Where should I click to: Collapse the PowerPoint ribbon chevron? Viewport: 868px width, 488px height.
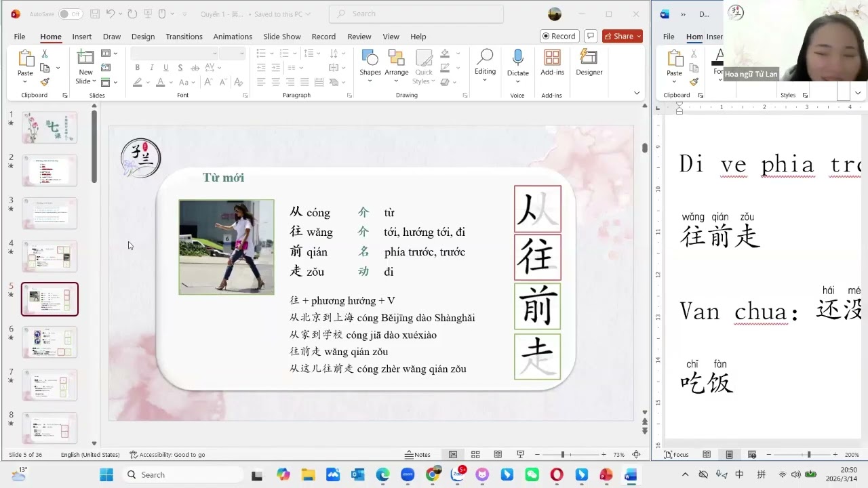pyautogui.click(x=637, y=93)
